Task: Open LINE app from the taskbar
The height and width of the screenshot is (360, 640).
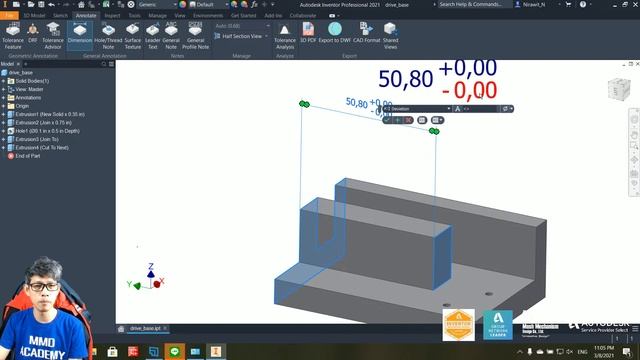Action: [x=175, y=351]
